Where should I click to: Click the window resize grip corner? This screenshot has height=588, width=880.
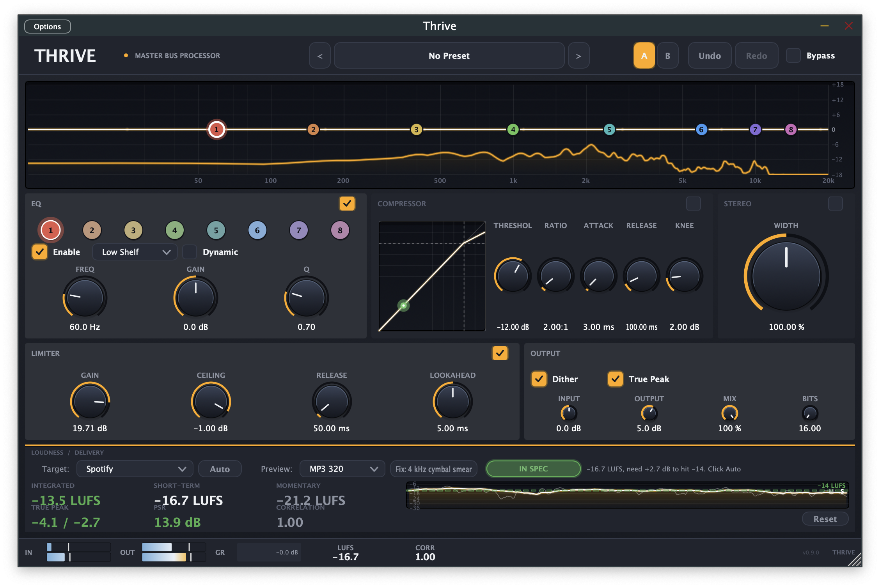pos(856,560)
